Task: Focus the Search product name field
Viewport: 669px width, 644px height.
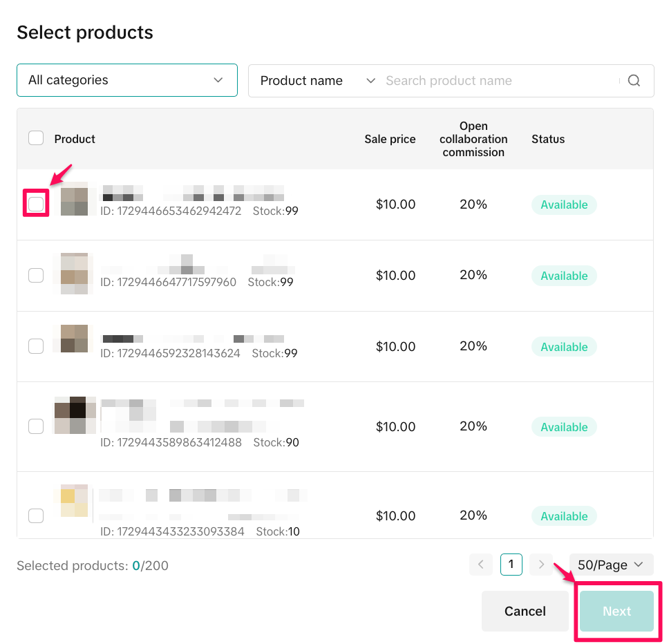Action: pos(499,81)
